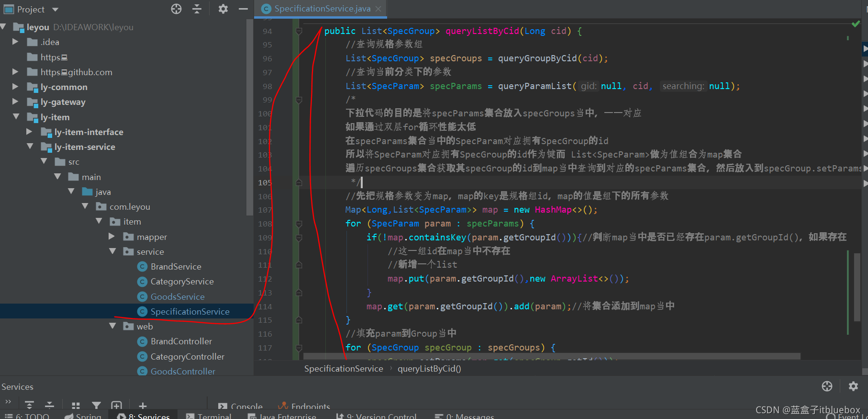The height and width of the screenshot is (419, 868).
Task: Hide the Project panel with minus icon
Action: point(243,9)
